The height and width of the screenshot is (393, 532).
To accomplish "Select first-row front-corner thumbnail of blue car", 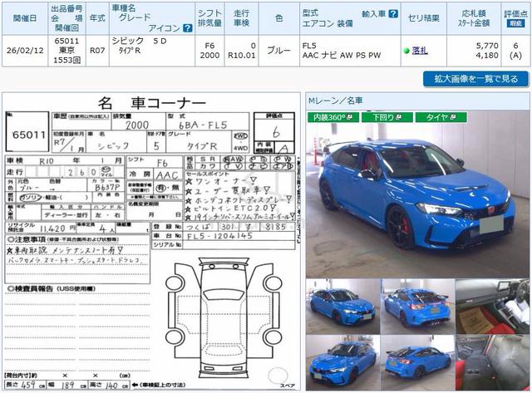I will [342, 307].
